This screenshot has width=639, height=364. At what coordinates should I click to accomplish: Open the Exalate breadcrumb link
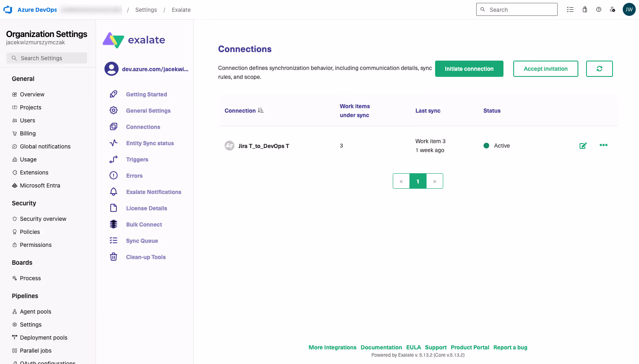181,10
